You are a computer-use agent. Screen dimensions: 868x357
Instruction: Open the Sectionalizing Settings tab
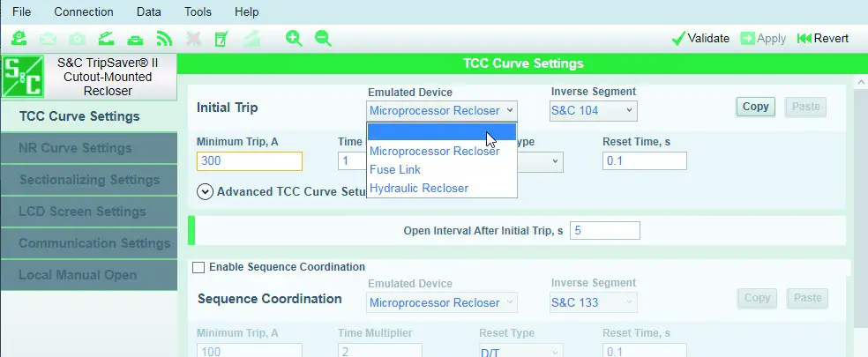[x=88, y=180]
